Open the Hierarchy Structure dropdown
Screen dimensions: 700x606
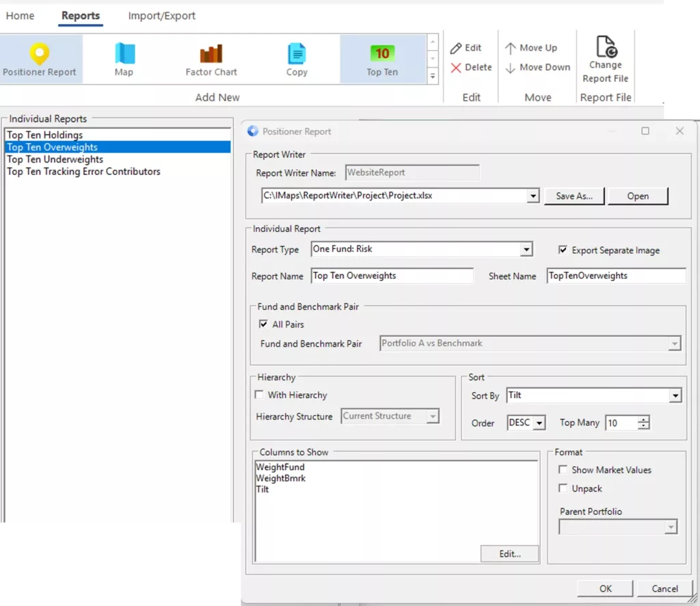point(433,417)
